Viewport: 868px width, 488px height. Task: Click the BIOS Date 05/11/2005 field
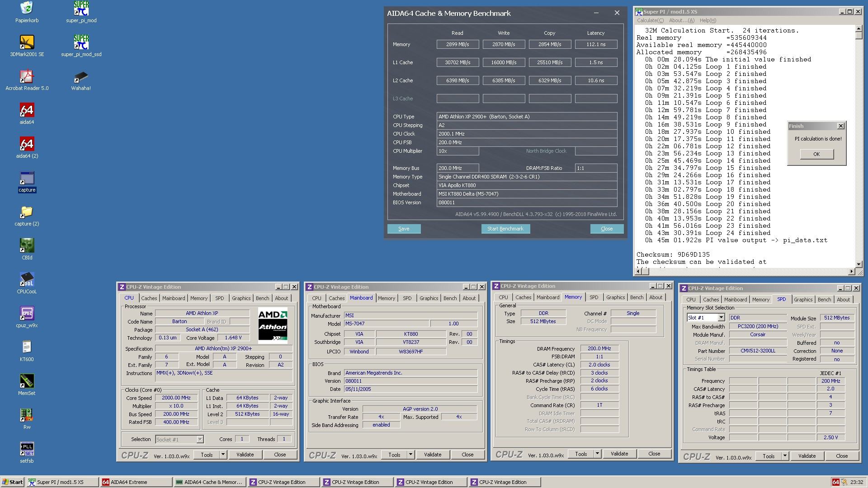point(410,389)
